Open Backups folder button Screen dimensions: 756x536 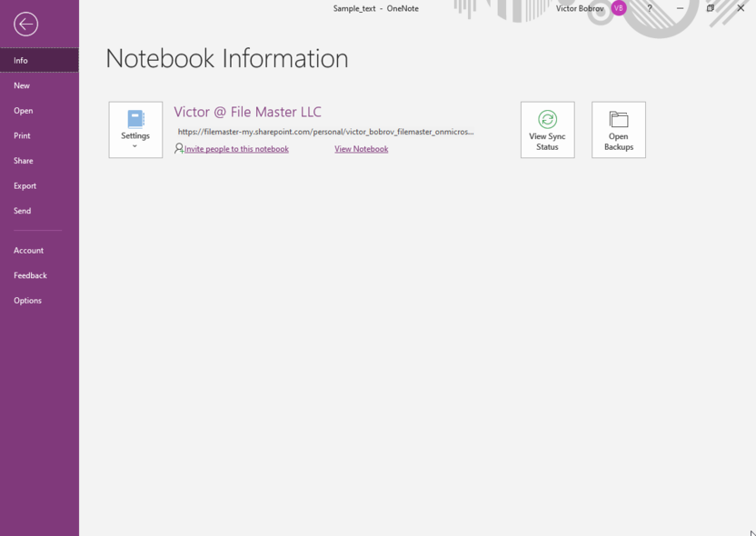[619, 130]
